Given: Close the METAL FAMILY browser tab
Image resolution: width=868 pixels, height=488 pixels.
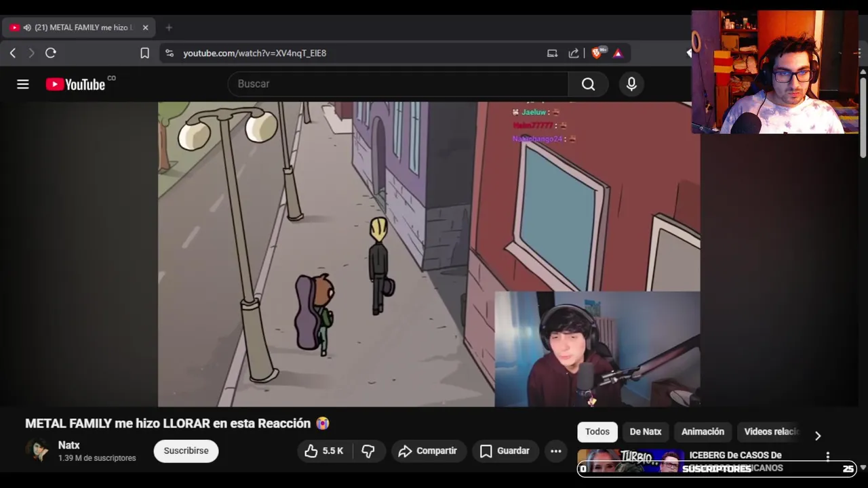Looking at the screenshot, I should pyautogui.click(x=145, y=28).
